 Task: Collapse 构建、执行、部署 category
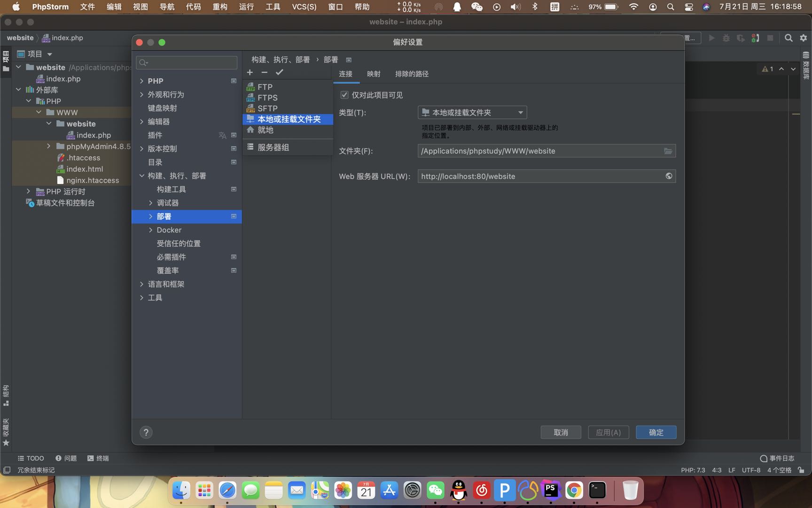coord(141,176)
